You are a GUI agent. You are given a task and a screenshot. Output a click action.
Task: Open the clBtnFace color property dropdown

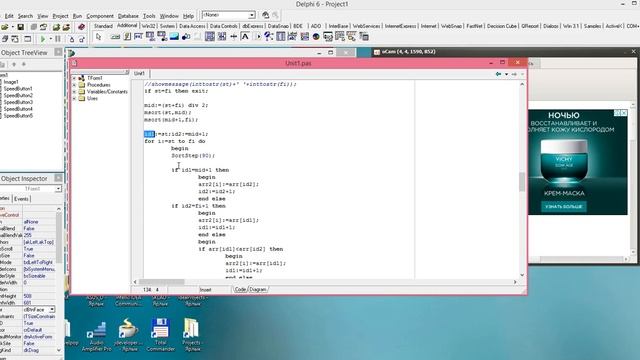click(x=52, y=309)
